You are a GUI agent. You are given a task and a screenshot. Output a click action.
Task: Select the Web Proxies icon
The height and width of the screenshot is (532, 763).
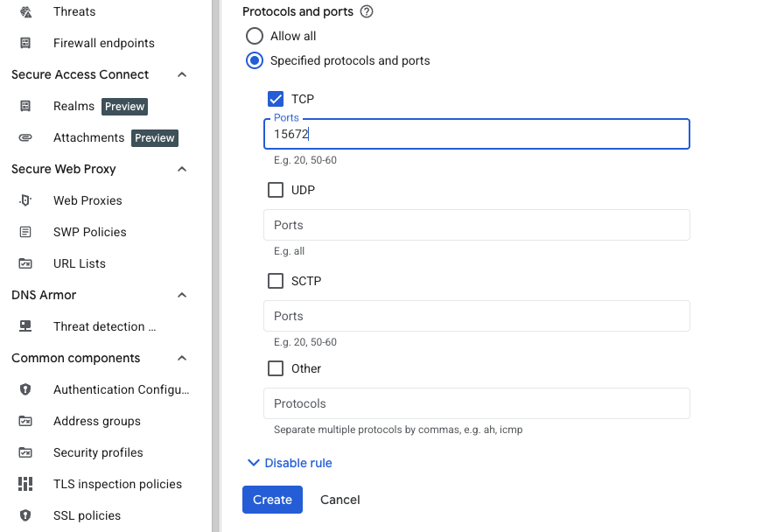point(24,200)
